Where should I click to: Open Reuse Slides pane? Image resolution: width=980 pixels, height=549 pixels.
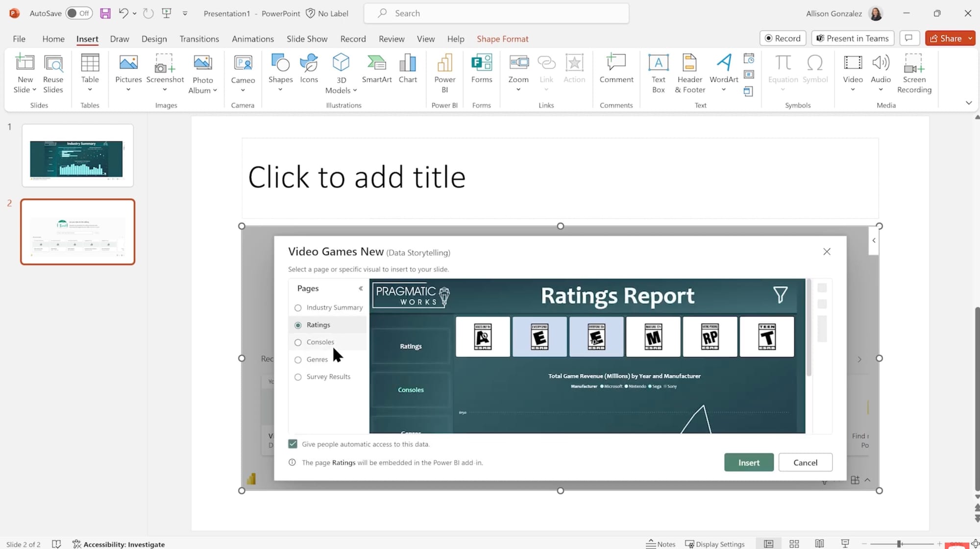(x=53, y=73)
